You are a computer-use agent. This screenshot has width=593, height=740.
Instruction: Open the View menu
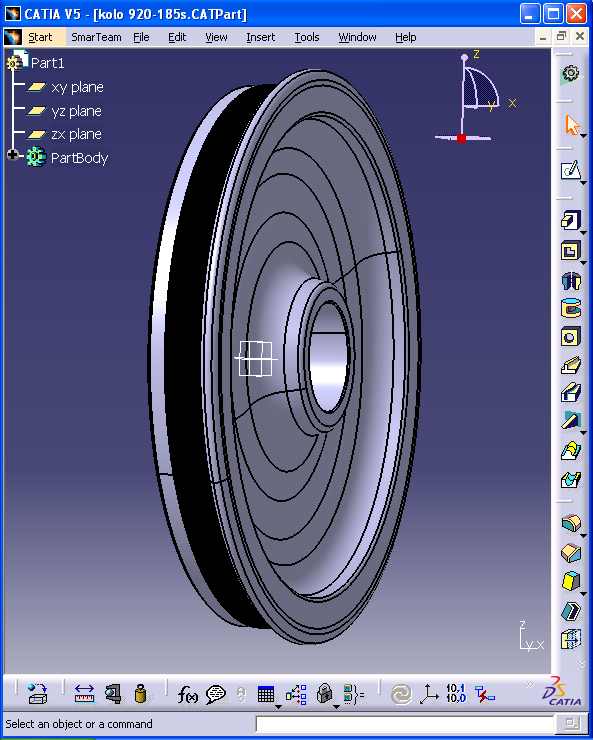tap(216, 37)
